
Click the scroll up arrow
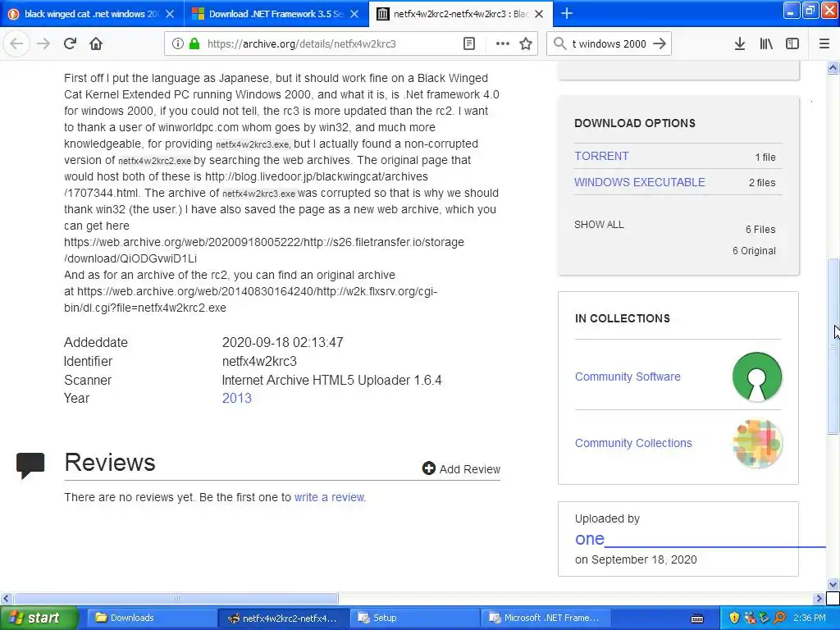[833, 67]
